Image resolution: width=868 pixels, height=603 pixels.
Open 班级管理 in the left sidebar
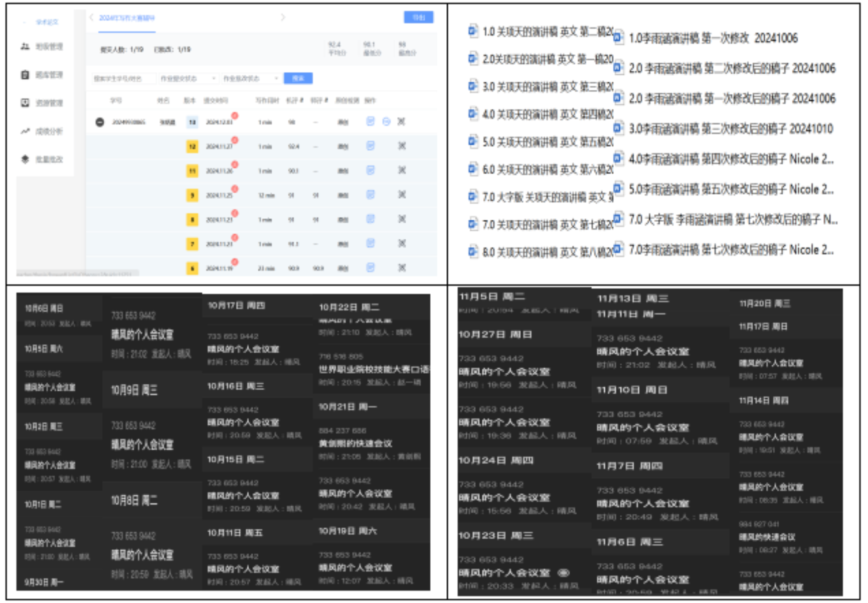[x=42, y=47]
